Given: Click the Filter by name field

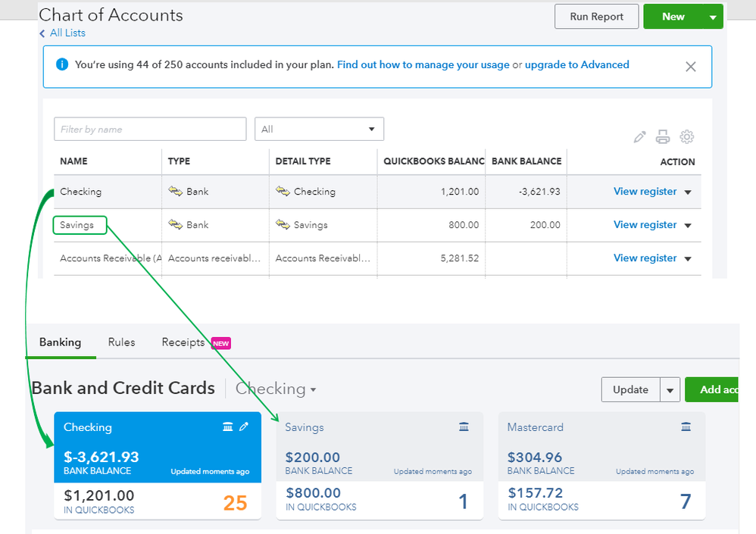Looking at the screenshot, I should click(150, 130).
